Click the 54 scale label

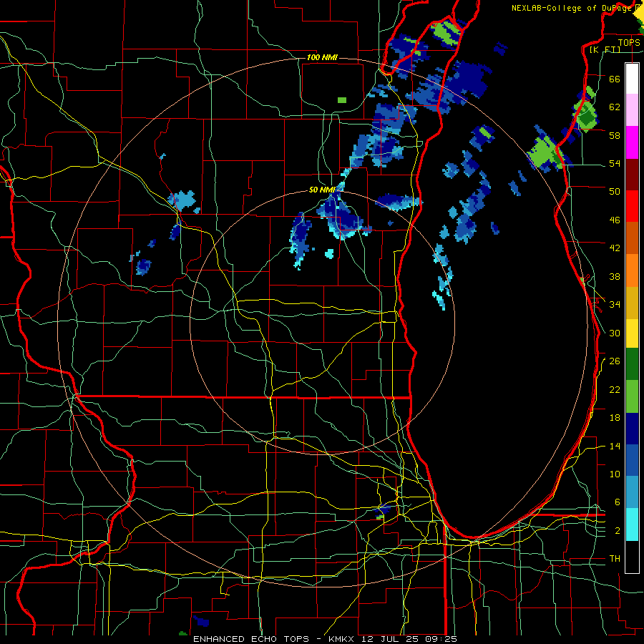pos(615,163)
